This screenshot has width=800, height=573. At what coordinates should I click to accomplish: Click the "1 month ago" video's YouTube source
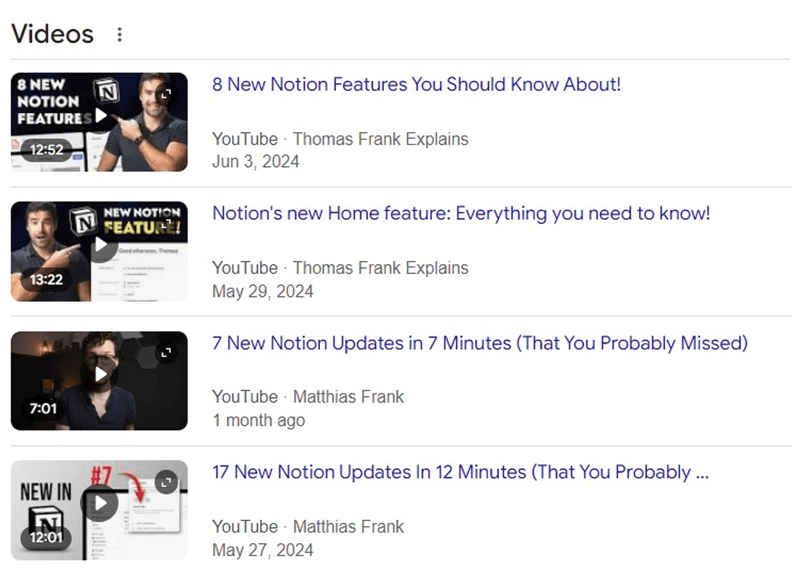(x=244, y=397)
